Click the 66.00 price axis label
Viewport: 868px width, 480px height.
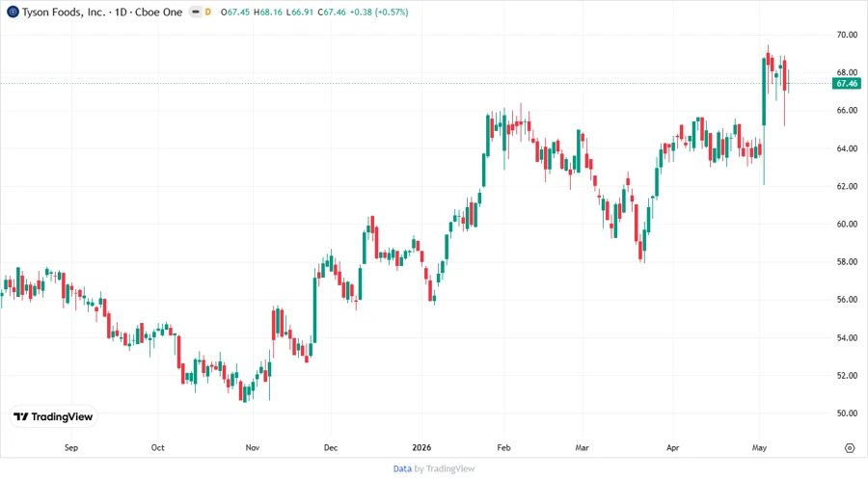tap(847, 111)
